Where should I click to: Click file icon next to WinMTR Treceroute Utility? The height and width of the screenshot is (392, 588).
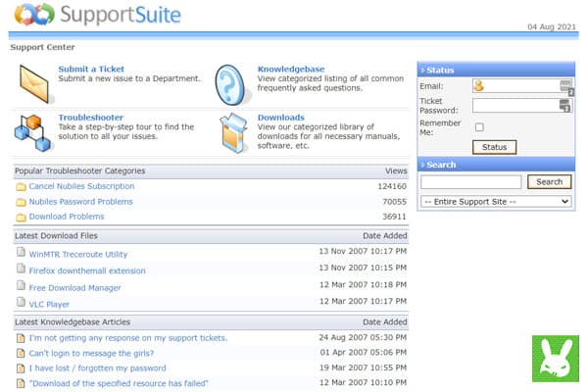pos(21,253)
